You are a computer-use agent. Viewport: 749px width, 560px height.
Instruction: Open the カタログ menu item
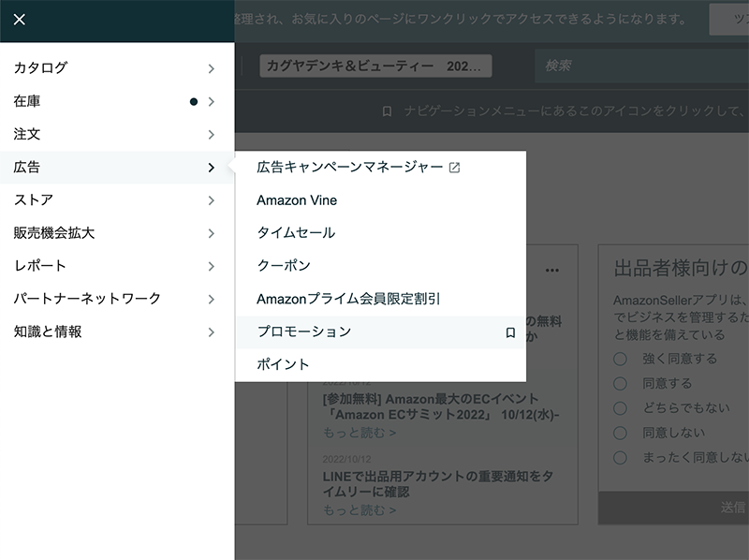point(117,68)
